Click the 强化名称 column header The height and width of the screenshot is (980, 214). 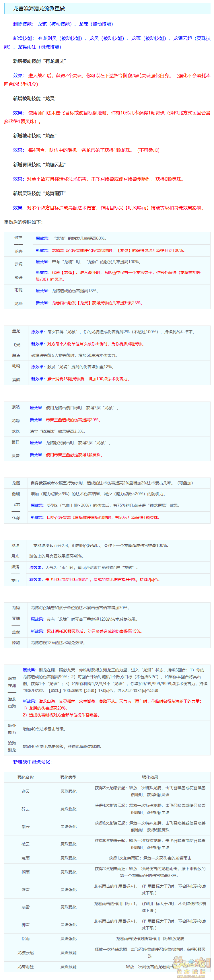click(x=26, y=777)
